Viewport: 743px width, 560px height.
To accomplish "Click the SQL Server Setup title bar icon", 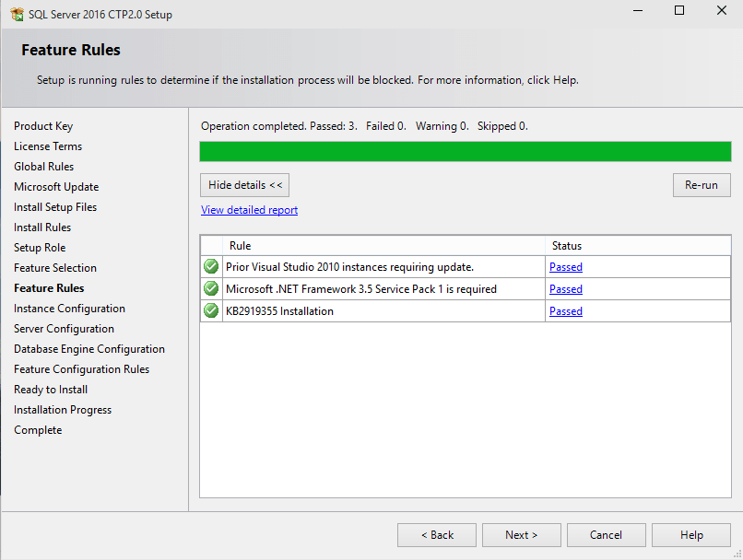I will [18, 14].
